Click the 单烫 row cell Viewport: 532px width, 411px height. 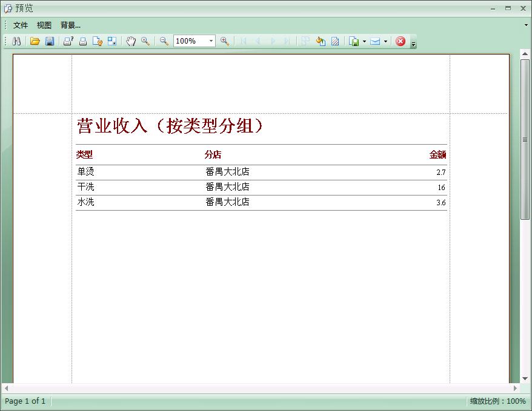click(85, 171)
